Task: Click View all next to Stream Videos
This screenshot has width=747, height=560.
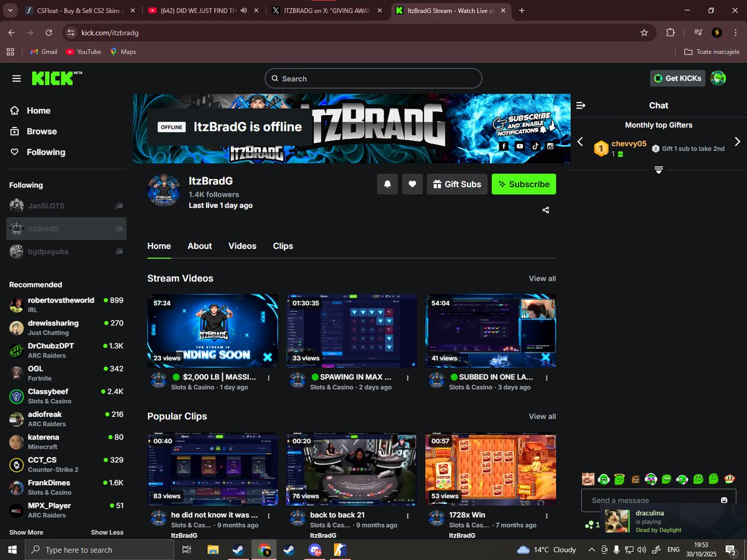Action: point(542,278)
